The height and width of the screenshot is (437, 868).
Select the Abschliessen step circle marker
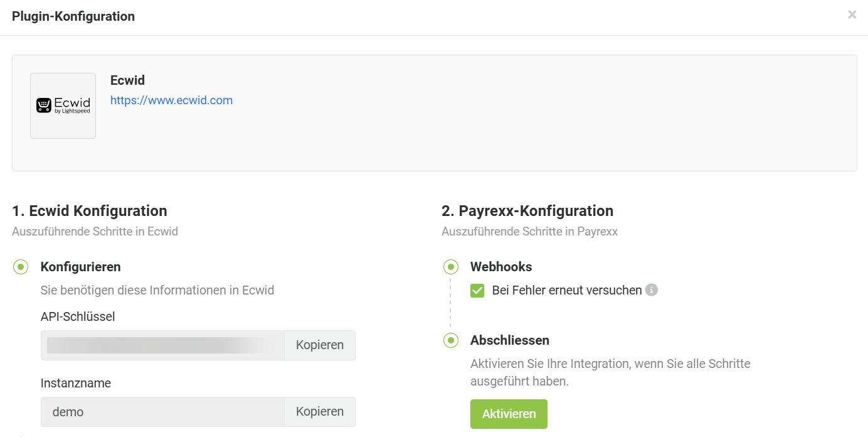point(450,340)
